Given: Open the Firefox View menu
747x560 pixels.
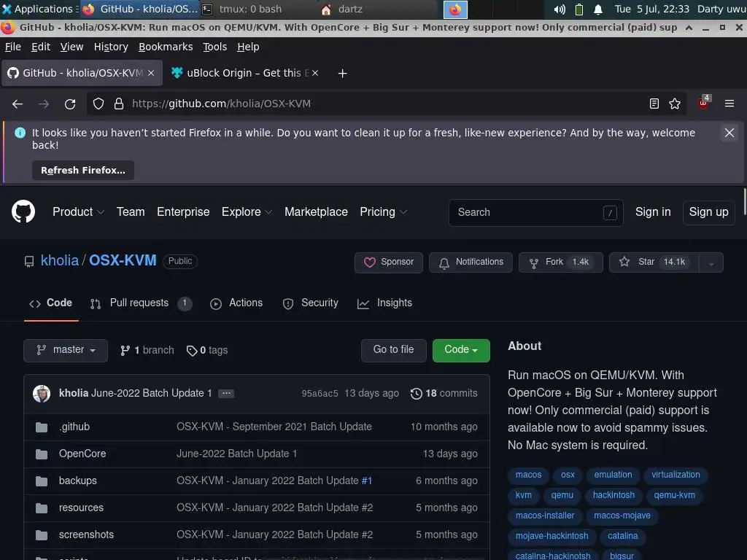Looking at the screenshot, I should point(71,47).
